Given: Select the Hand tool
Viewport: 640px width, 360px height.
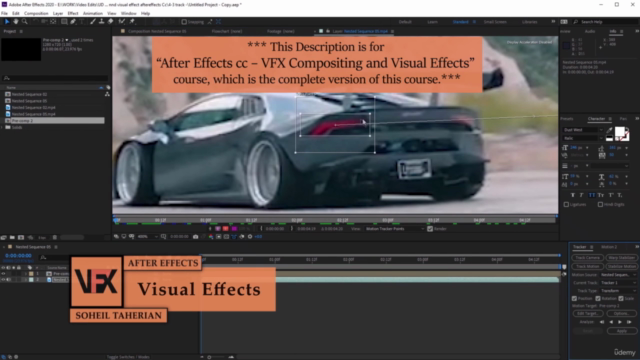Looking at the screenshot, I should tap(16, 22).
